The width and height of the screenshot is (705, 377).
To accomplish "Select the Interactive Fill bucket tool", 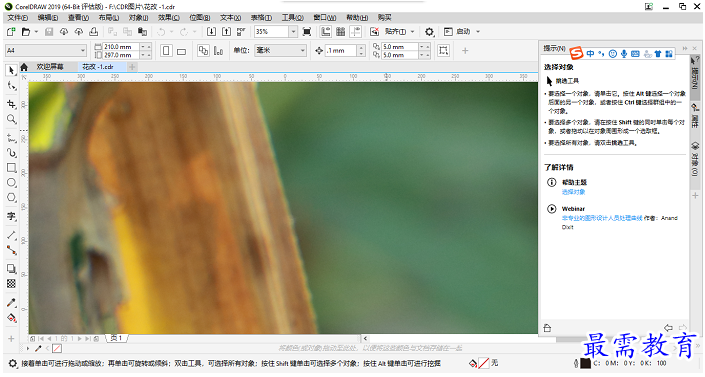I will (x=12, y=318).
